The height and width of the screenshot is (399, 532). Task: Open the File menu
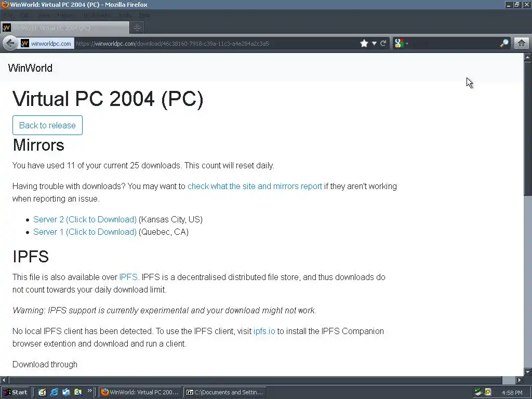(8, 15)
